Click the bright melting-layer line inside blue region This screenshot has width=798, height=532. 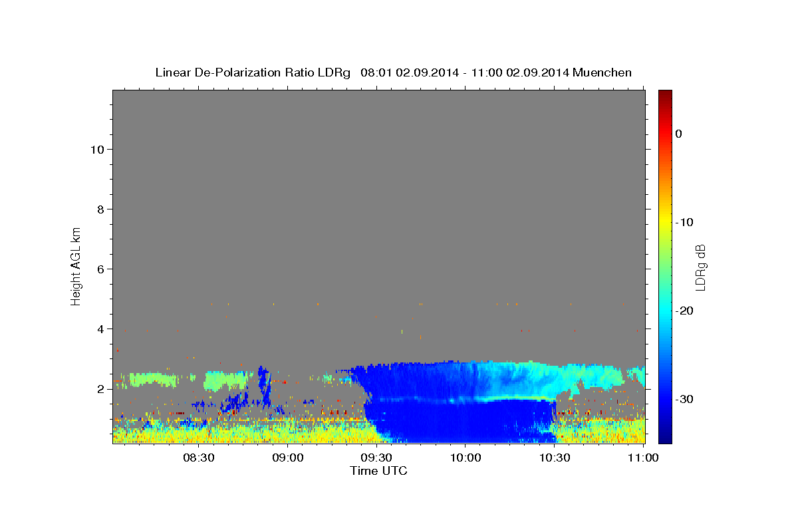coord(462,399)
